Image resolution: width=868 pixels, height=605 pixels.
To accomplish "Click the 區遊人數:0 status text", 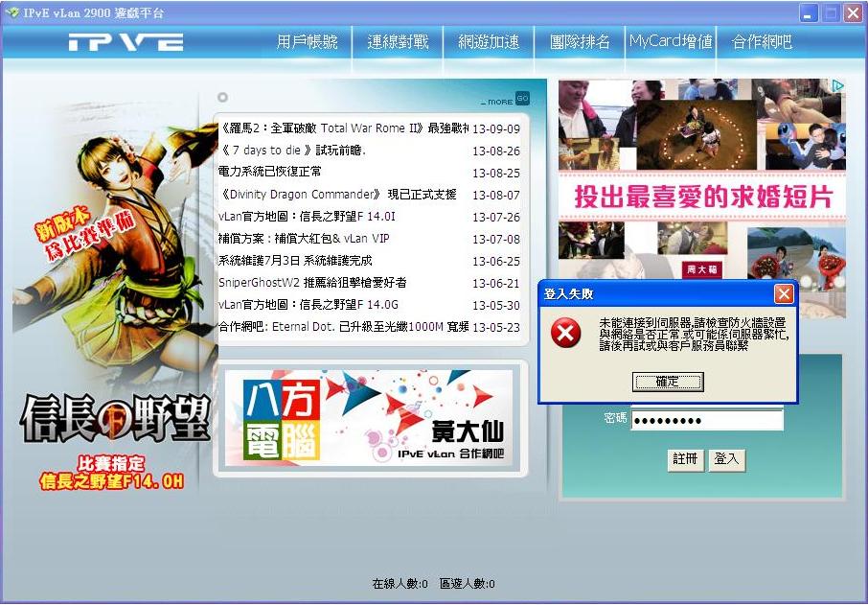I will 468,583.
